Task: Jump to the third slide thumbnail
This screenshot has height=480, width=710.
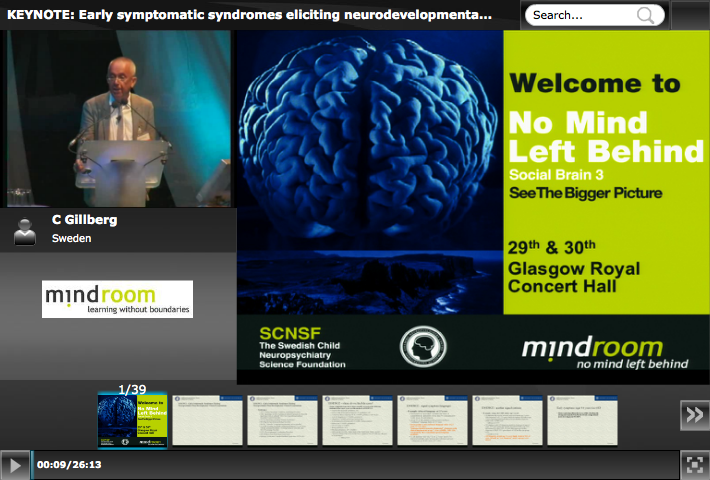Action: (283, 420)
